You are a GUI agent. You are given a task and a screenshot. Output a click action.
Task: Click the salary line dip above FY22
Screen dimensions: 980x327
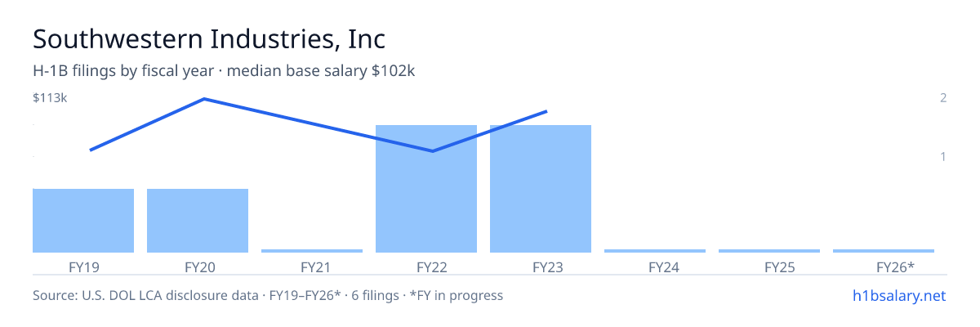[x=432, y=151]
